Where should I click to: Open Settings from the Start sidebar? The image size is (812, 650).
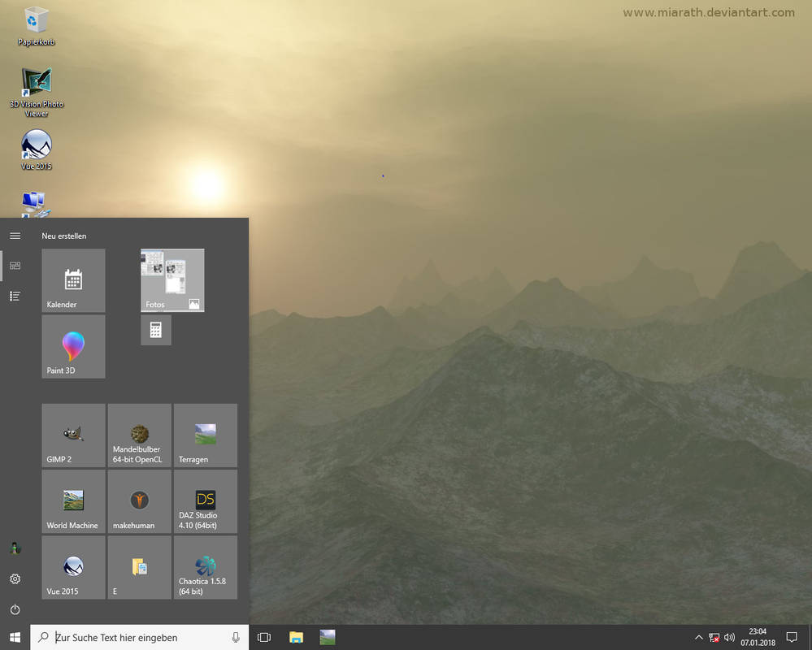[14, 578]
